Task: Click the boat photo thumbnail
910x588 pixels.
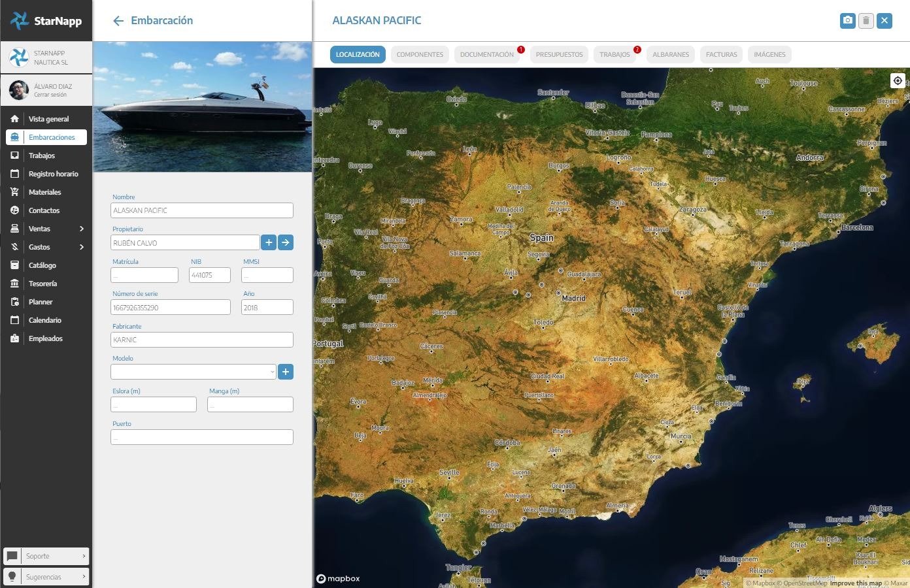Action: [202, 107]
